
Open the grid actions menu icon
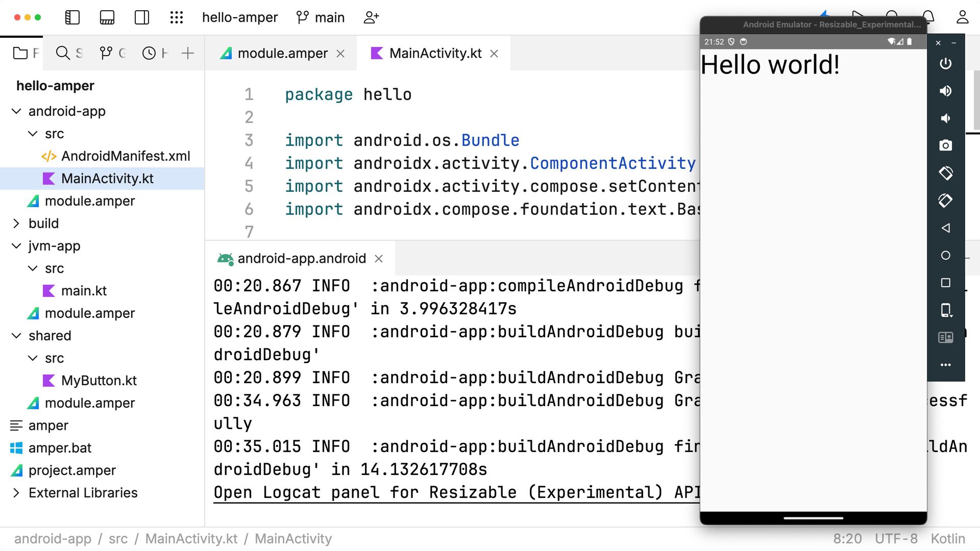[177, 17]
